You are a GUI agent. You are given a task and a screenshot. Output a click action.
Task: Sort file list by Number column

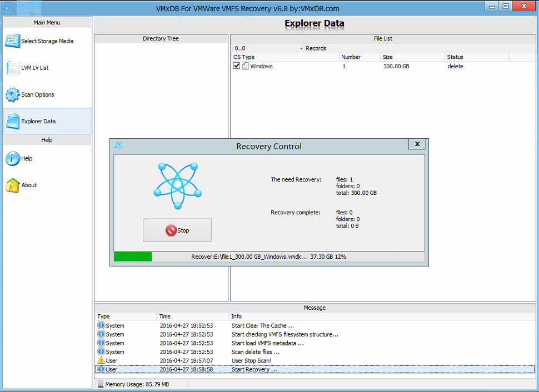point(360,57)
